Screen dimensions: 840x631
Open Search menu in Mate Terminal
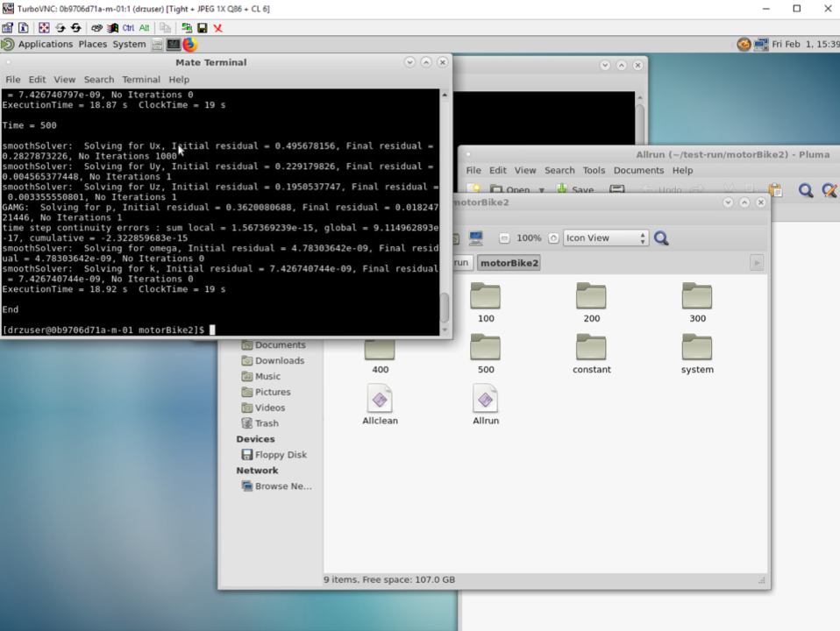tap(99, 79)
